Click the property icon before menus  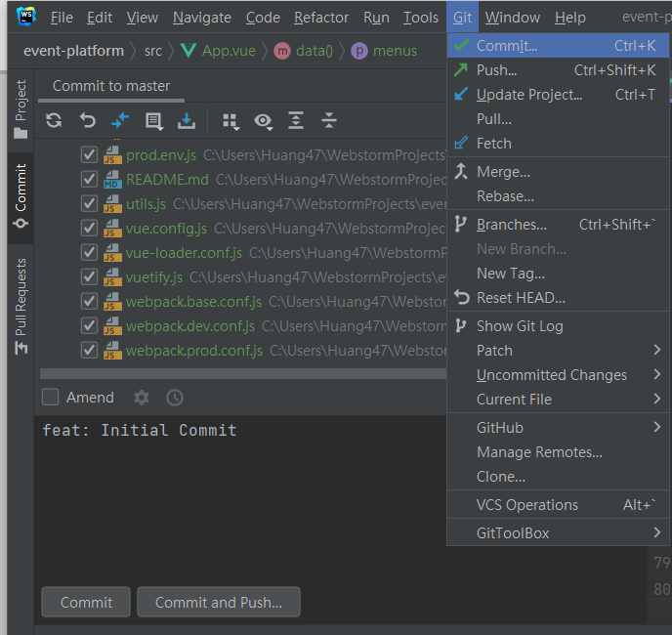(359, 51)
